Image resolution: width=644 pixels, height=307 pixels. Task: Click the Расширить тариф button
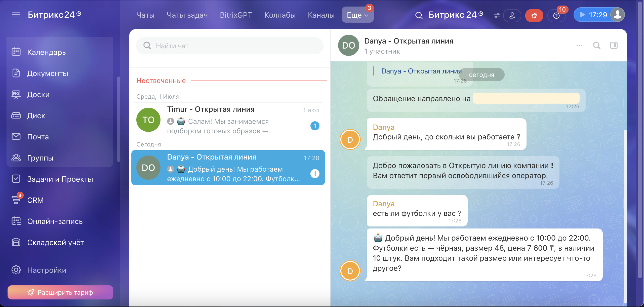click(60, 292)
